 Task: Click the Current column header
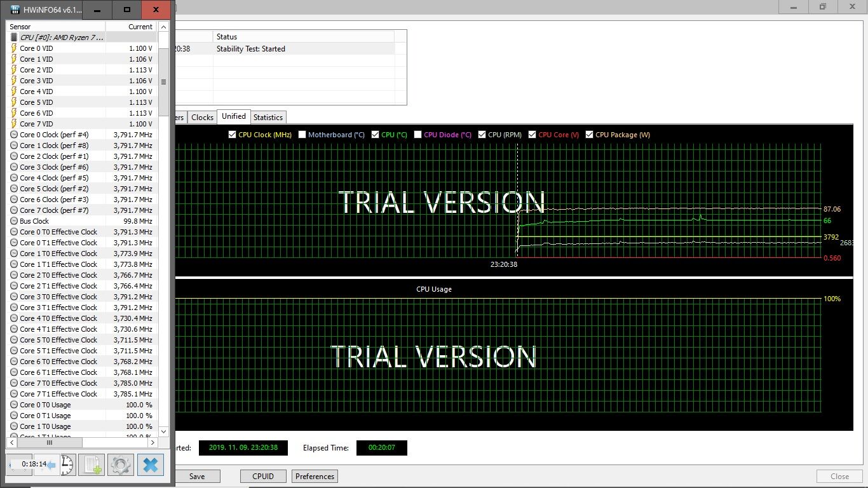point(132,27)
